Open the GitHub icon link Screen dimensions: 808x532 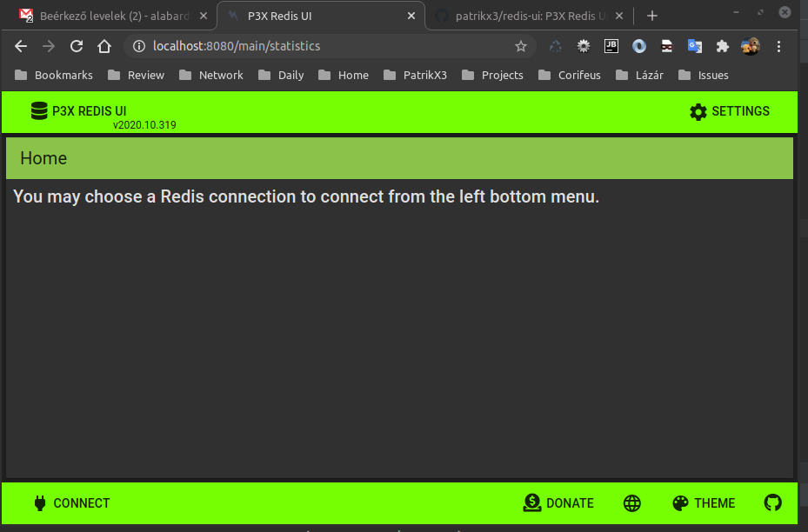[x=772, y=502]
